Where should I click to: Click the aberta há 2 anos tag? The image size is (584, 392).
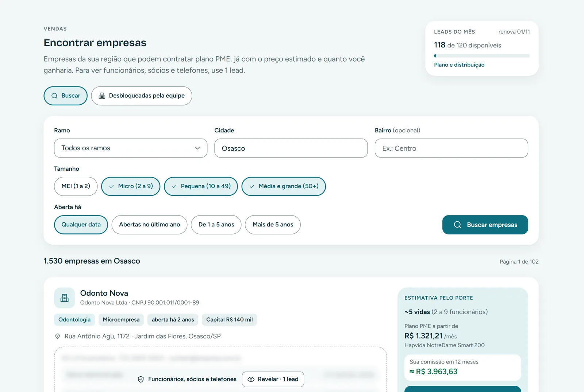[x=173, y=319]
